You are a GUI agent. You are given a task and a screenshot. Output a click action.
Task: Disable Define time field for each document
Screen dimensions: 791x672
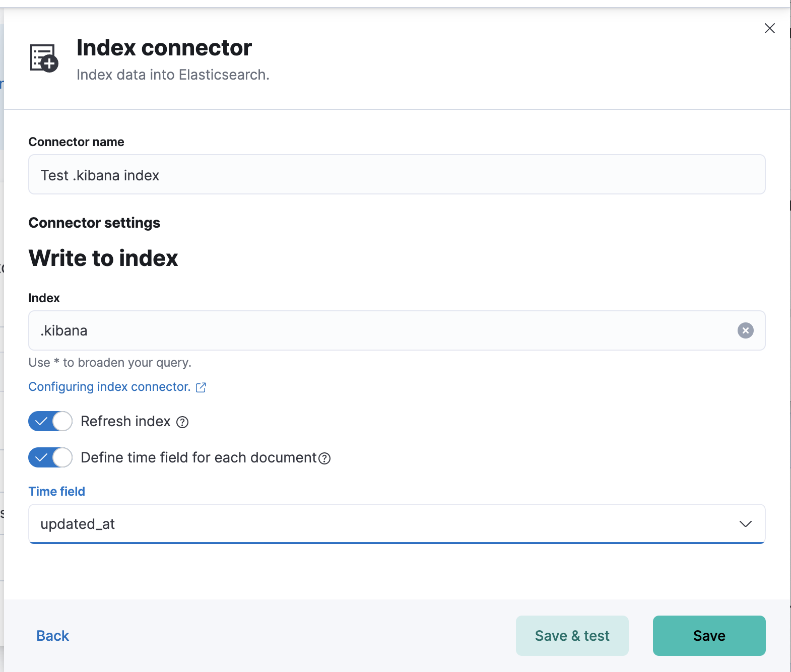pos(50,457)
